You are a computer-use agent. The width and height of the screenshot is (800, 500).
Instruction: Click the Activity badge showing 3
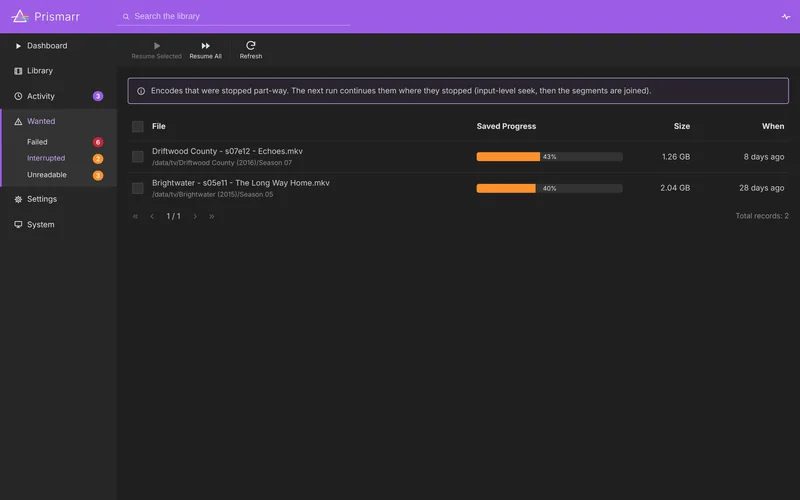[98, 96]
